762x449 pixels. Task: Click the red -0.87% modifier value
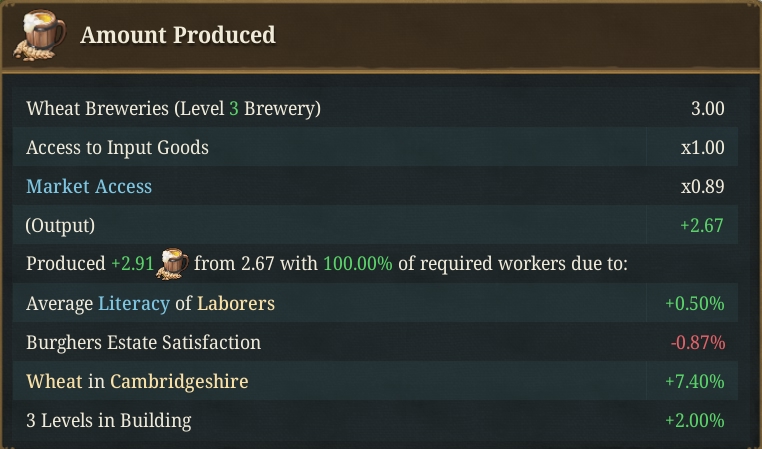click(x=698, y=343)
